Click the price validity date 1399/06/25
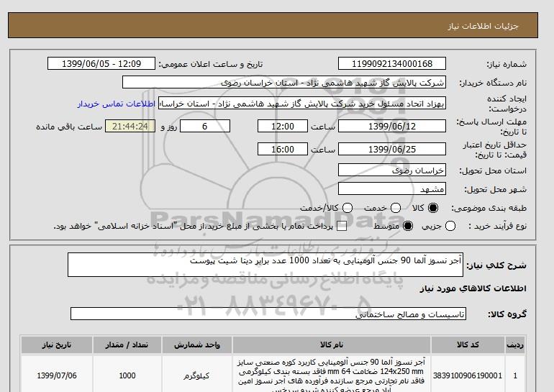This screenshot has width=554, height=392. click(x=392, y=149)
